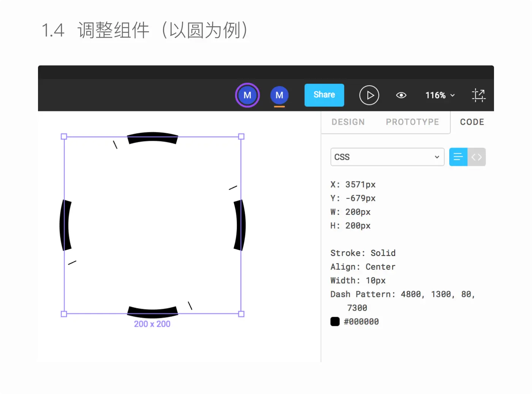Switch to raw code view with angle brackets icon
This screenshot has height=394, width=532.
pos(477,157)
